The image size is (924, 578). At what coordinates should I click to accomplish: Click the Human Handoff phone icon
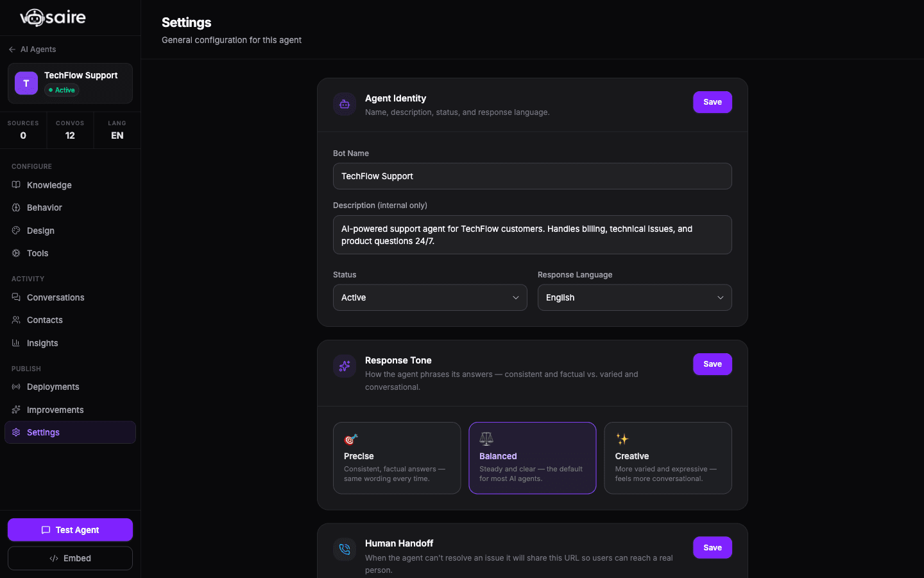[345, 549]
